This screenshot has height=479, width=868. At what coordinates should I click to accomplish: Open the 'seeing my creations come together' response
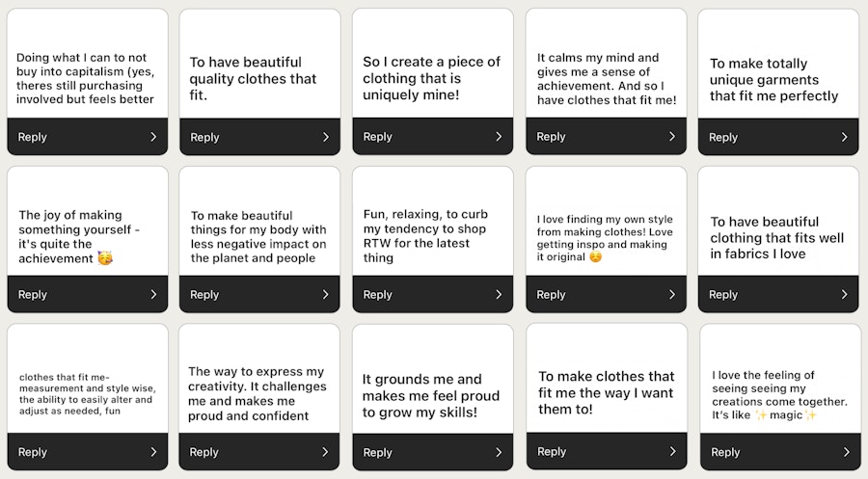[779, 395]
